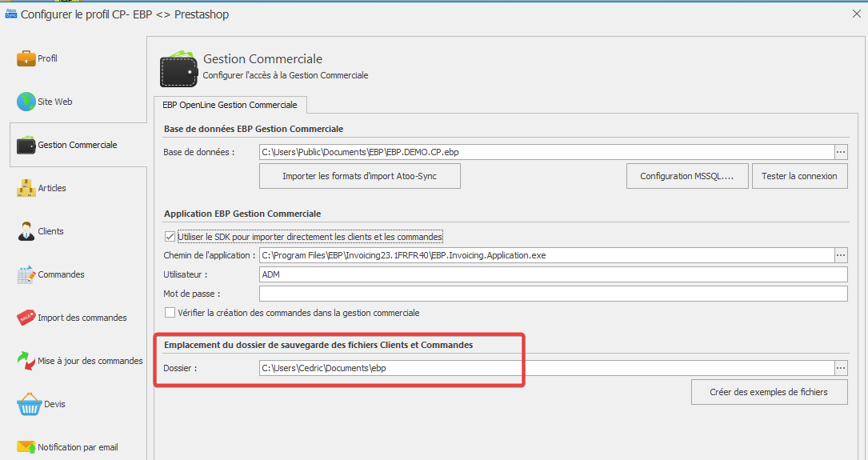Click Importer les formats d'import Atoo-Sync
The height and width of the screenshot is (460, 868).
pyautogui.click(x=360, y=176)
